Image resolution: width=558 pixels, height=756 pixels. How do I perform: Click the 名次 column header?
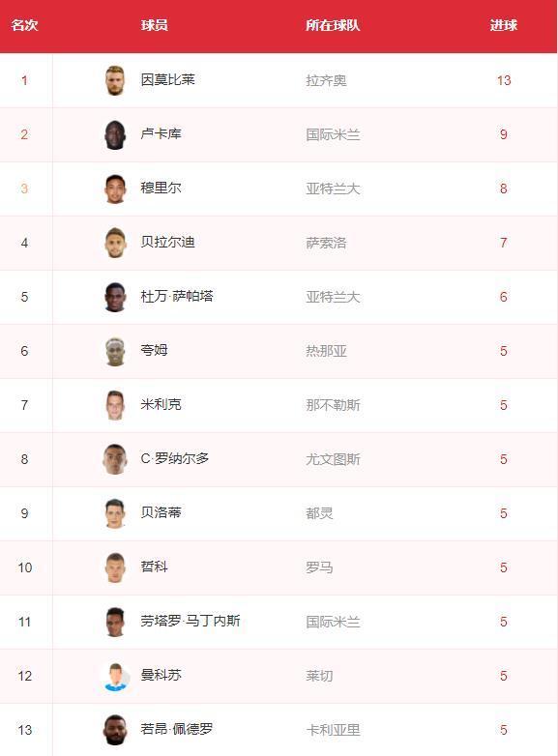[x=24, y=25]
